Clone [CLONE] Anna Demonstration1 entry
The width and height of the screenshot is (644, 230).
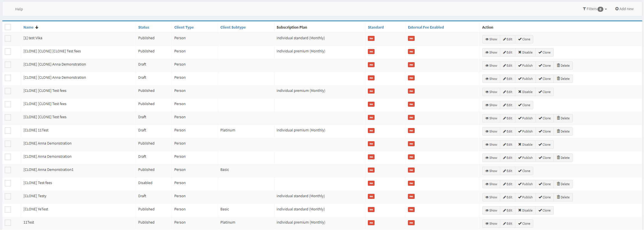click(524, 171)
